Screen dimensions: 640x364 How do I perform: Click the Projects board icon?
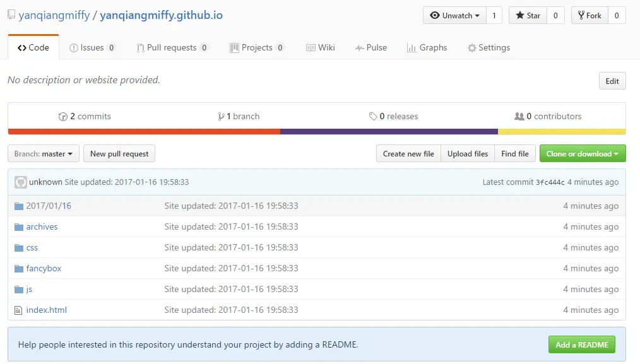234,48
